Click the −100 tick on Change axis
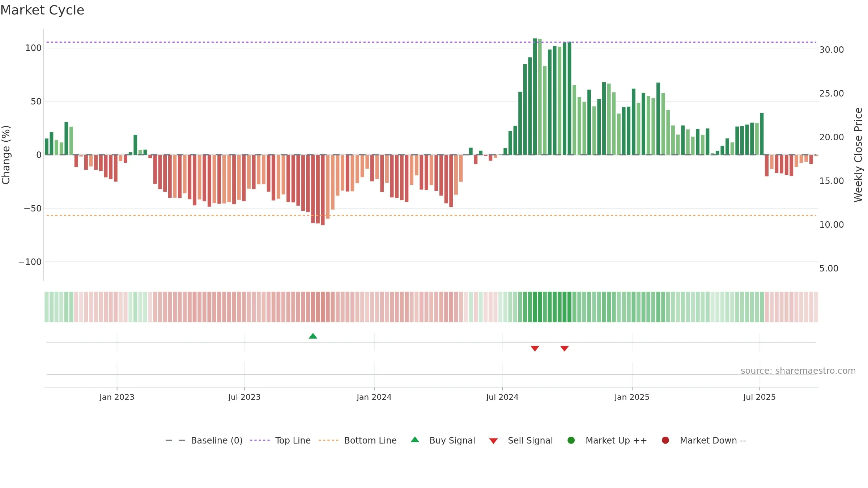868x488 pixels. tap(30, 262)
